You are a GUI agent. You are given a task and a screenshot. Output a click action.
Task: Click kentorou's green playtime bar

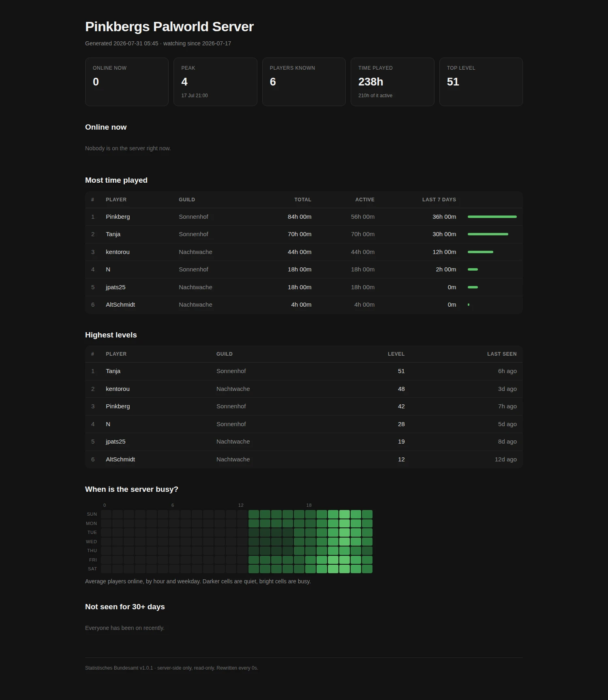click(480, 252)
